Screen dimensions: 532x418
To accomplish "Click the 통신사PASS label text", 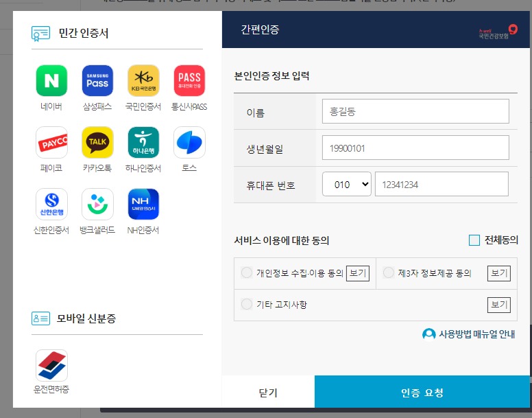I will [189, 106].
